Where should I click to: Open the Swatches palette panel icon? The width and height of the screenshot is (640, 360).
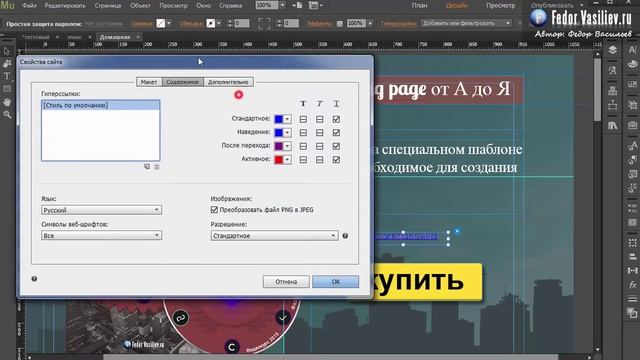632,64
